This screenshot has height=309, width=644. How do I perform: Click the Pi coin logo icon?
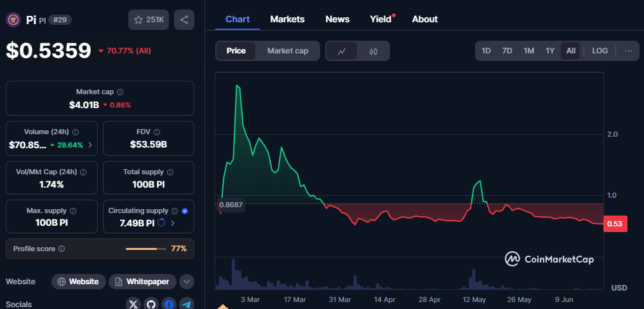(x=13, y=20)
